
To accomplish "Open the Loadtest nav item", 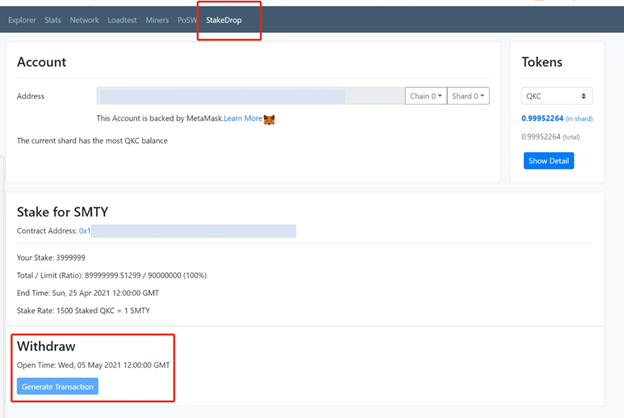I will (122, 20).
